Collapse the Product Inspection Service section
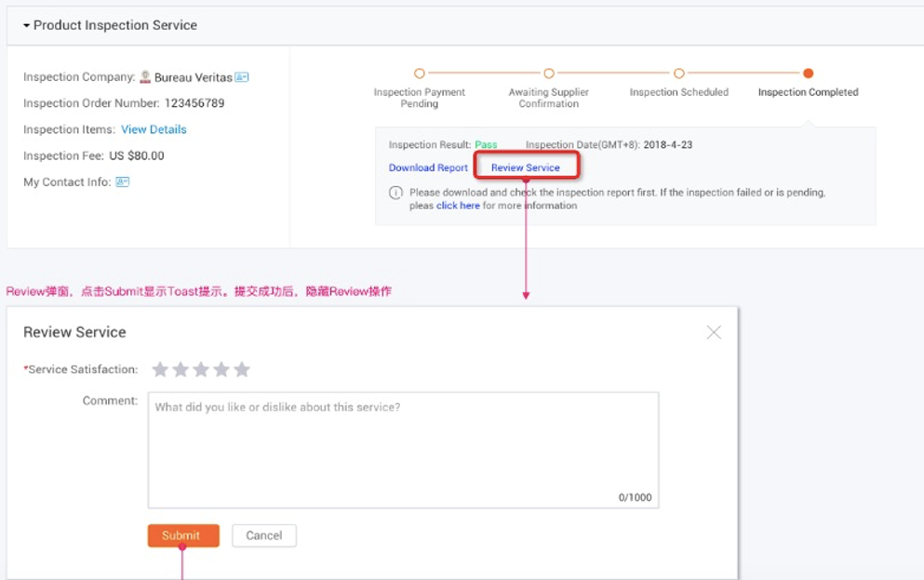Viewport: 924px width, 580px height. (26, 25)
